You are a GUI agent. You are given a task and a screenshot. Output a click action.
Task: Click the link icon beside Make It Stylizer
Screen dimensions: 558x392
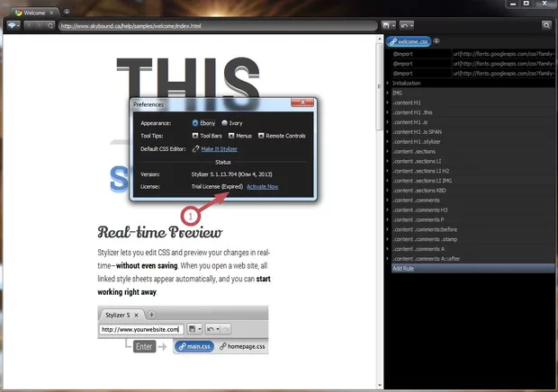[195, 149]
